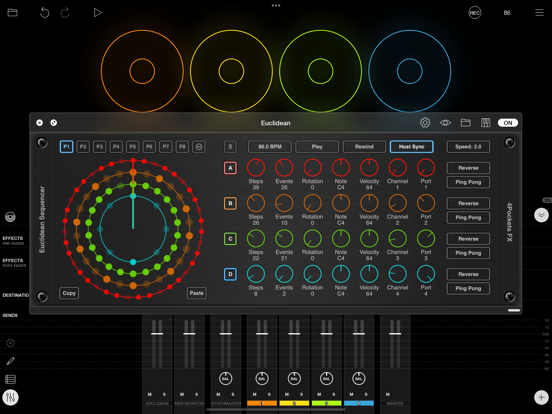The image size is (552, 414).
Task: Open the Speed: 2.0 selector
Action: (x=468, y=147)
